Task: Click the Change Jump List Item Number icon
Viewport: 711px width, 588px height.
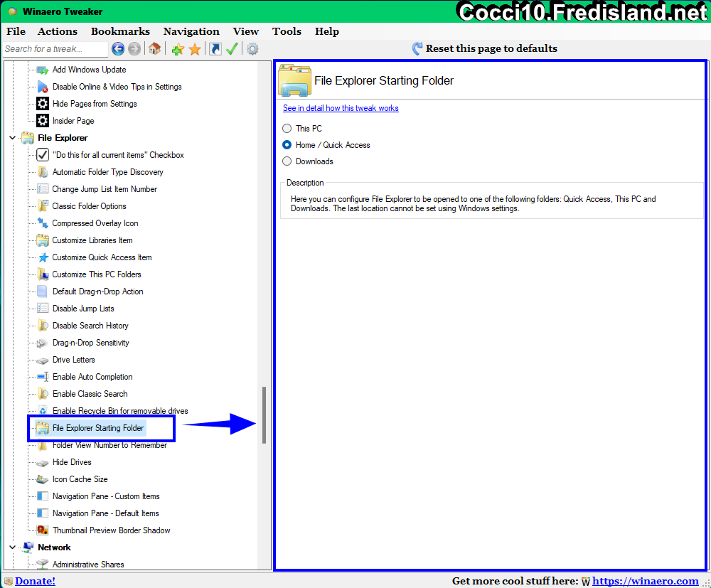Action: coord(43,188)
